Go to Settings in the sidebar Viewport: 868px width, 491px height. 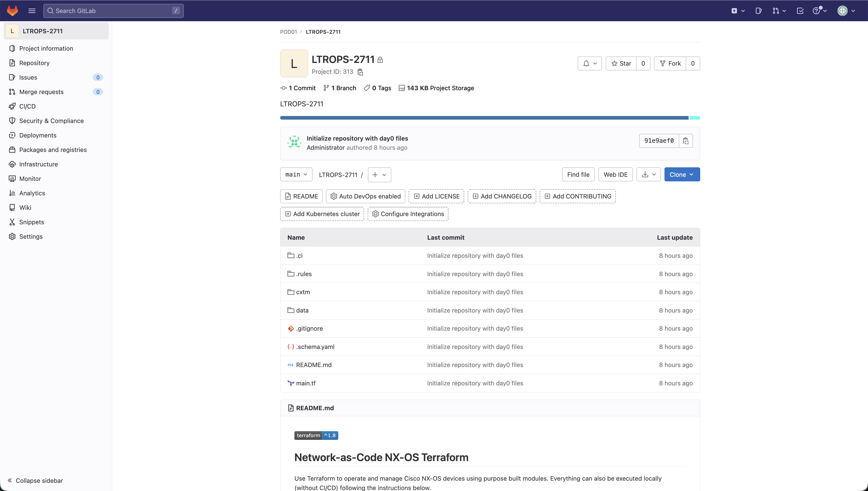point(31,236)
